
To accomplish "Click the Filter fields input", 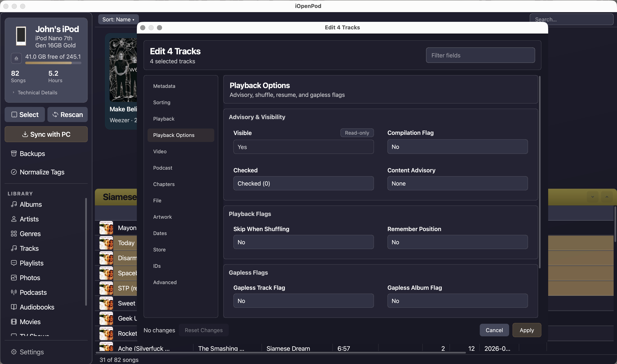I will tap(480, 55).
